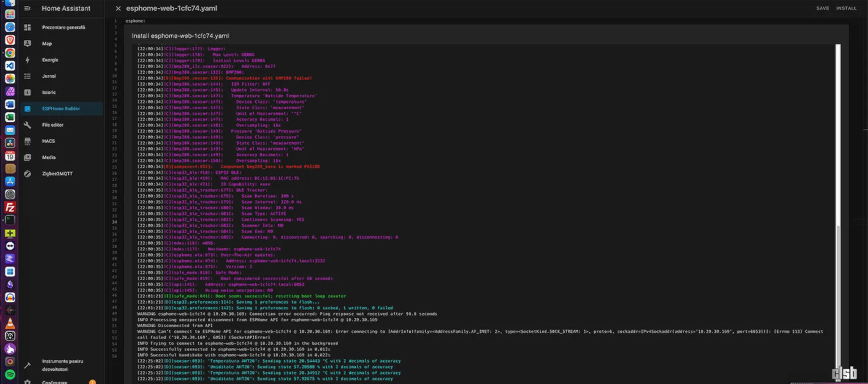Screen dimensions: 868x384
Task: Open Istoric chart icon
Action: click(x=27, y=92)
